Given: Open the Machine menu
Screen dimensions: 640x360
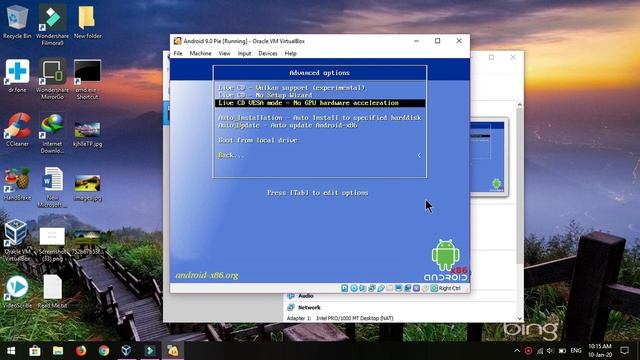Looking at the screenshot, I should pyautogui.click(x=200, y=53).
